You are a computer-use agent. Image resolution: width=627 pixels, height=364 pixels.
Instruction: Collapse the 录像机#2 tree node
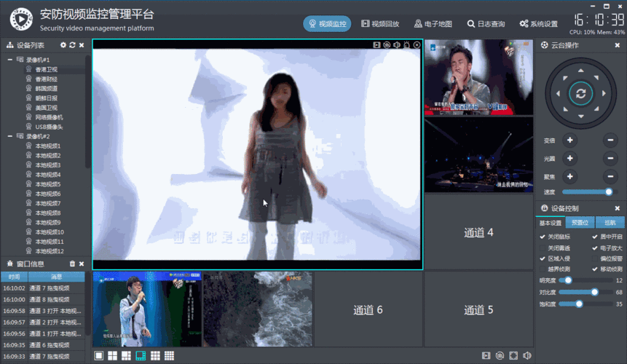click(x=9, y=136)
